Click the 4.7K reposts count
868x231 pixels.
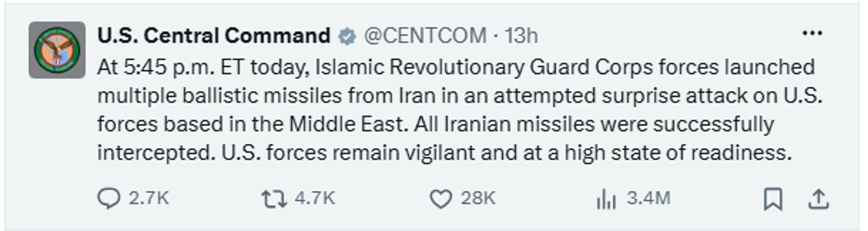pyautogui.click(x=315, y=198)
